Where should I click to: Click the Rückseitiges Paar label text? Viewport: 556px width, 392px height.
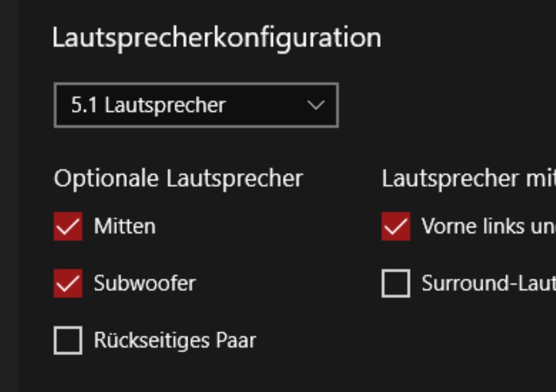click(174, 340)
